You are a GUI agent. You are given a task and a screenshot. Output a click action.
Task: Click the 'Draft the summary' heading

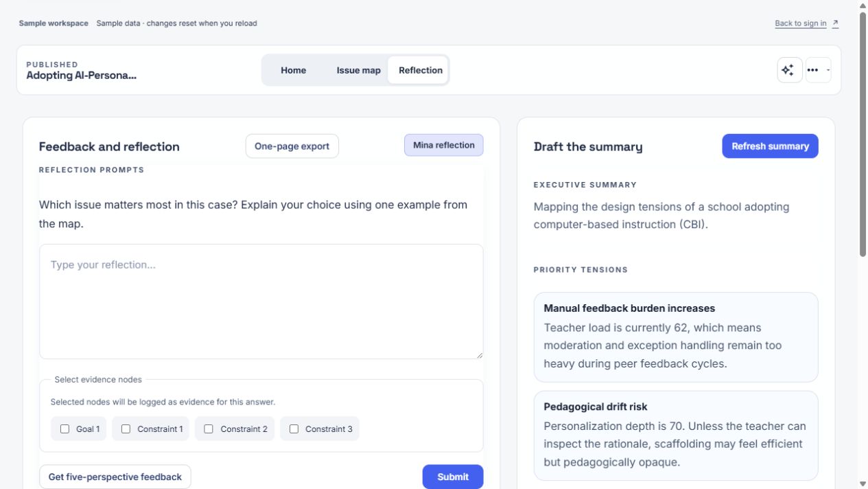(588, 146)
